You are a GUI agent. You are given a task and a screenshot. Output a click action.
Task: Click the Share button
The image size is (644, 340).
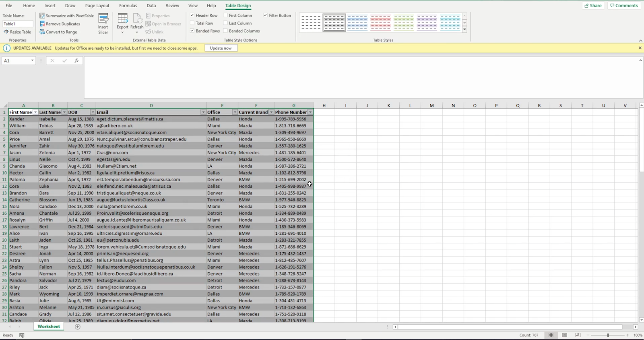593,6
